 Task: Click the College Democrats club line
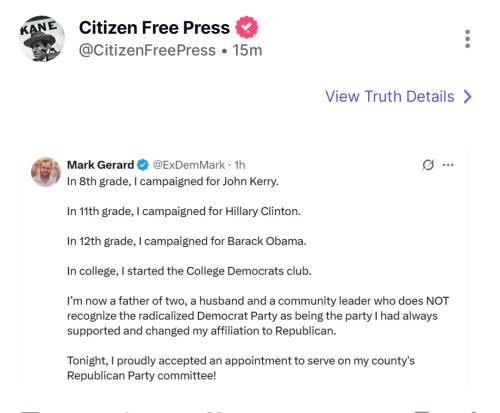189,271
